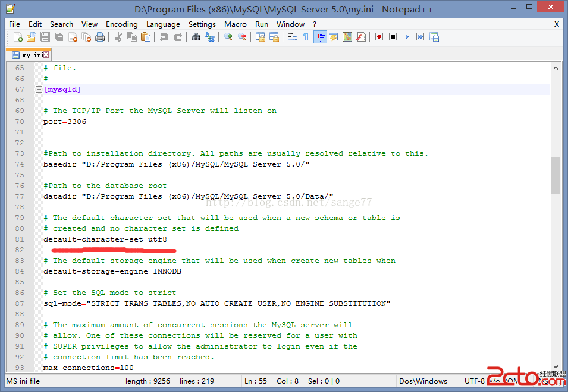The height and width of the screenshot is (392, 568).
Task: Click the 'length : 9256' status entry
Action: 148,381
